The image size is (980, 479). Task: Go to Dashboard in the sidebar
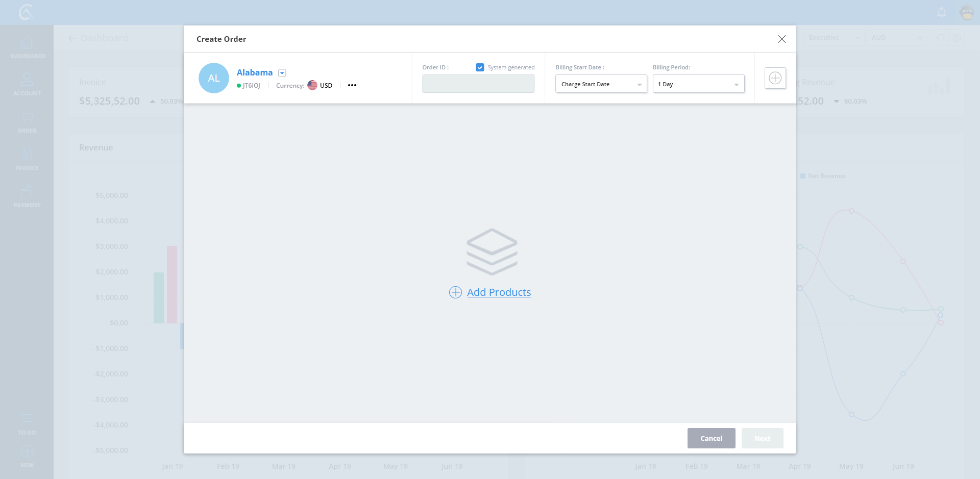(x=27, y=48)
